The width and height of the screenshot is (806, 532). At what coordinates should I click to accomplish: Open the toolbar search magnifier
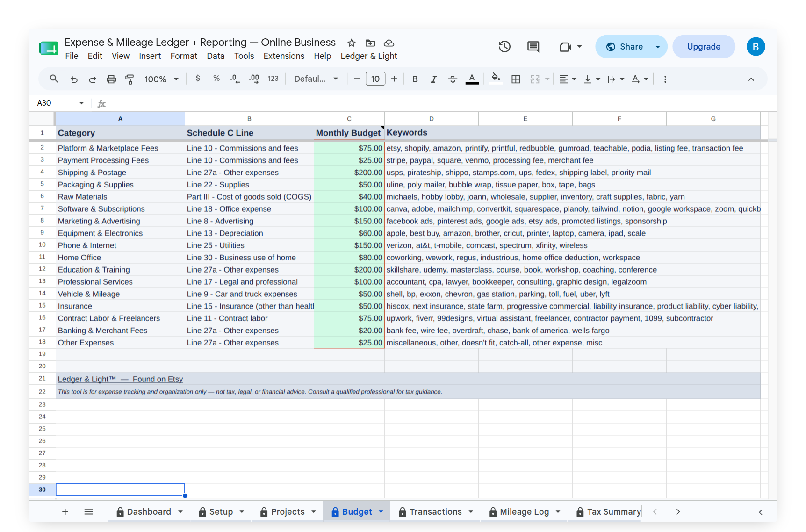(x=54, y=79)
